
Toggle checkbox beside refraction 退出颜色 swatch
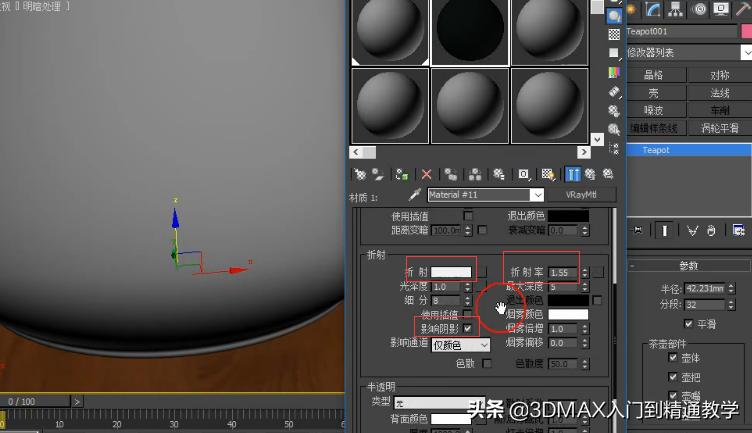pyautogui.click(x=597, y=300)
